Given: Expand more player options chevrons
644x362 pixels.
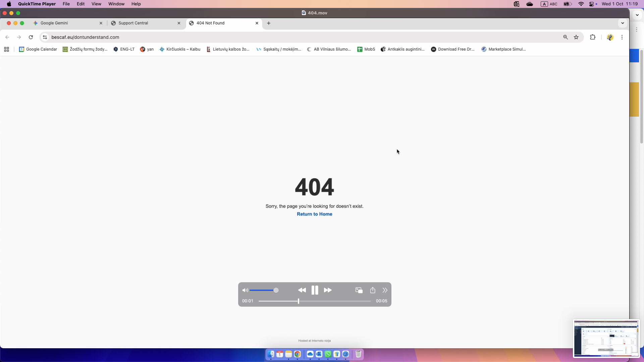Looking at the screenshot, I should [385, 290].
